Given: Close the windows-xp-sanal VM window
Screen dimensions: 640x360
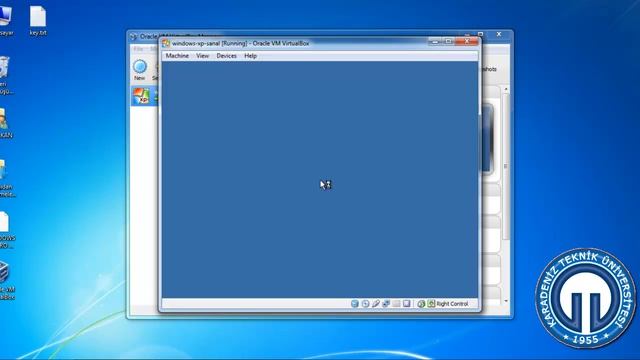Looking at the screenshot, I should click(467, 41).
